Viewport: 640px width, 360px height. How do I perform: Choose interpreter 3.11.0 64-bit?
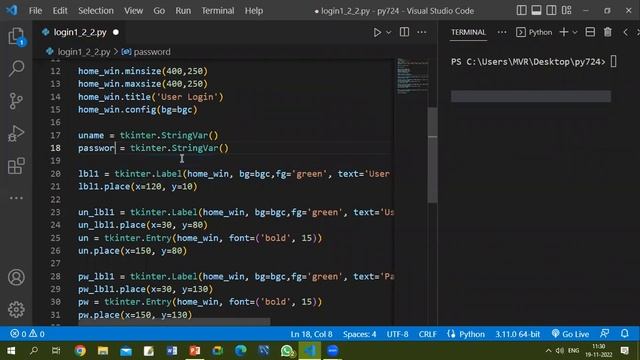point(518,334)
